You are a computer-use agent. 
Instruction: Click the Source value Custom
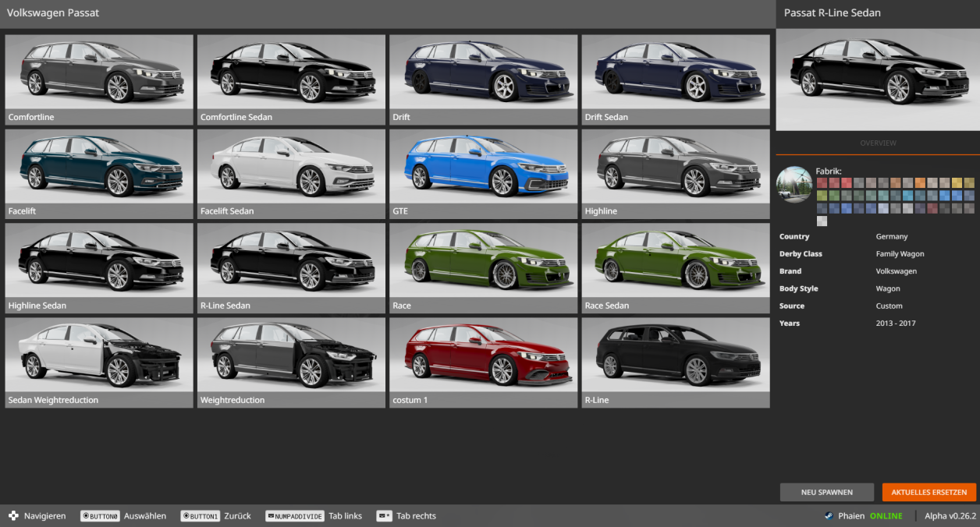[x=889, y=306]
